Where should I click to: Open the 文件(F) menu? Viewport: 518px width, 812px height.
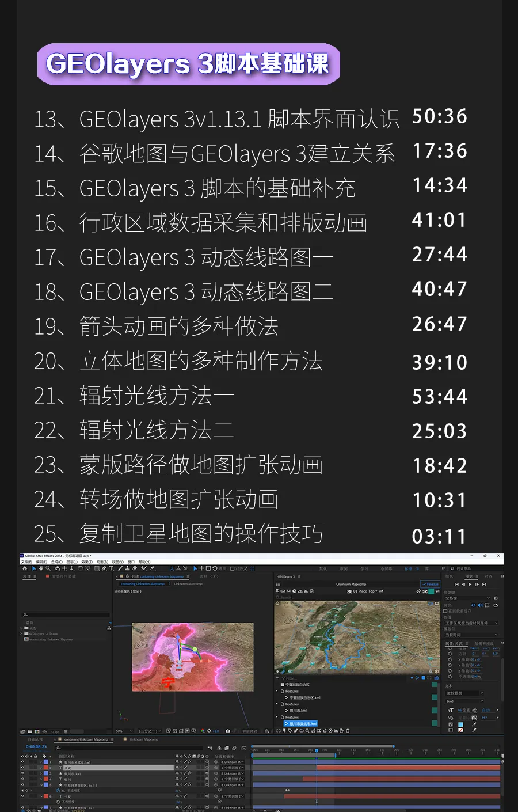click(27, 562)
